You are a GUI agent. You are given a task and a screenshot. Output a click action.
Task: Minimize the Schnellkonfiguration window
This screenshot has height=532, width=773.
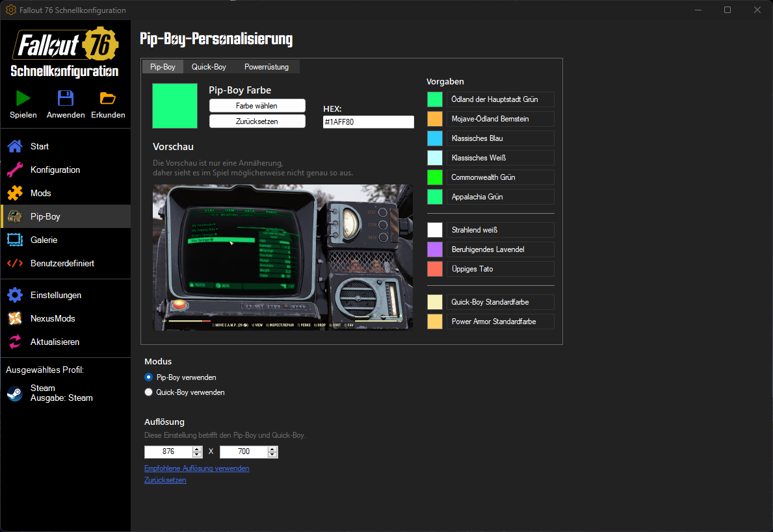coord(698,10)
